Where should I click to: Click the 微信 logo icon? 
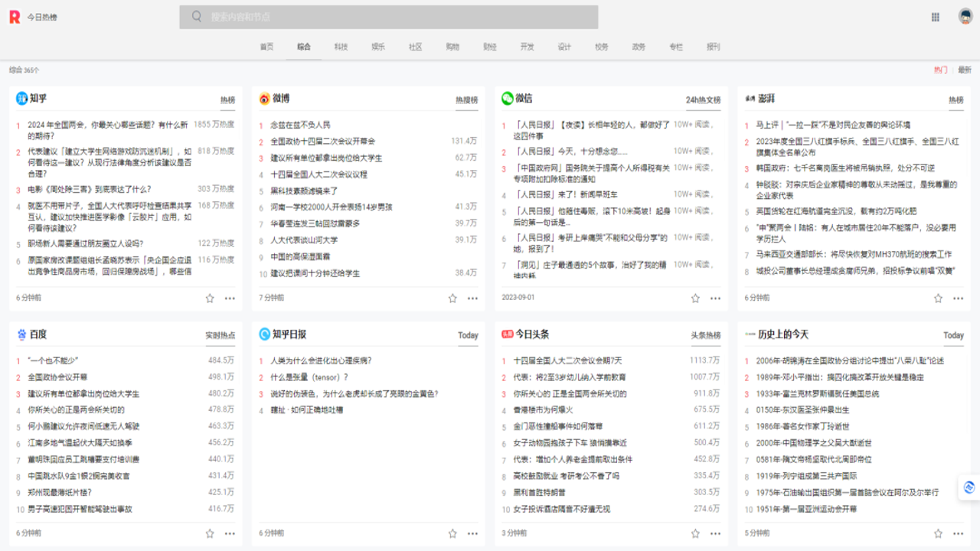[507, 98]
